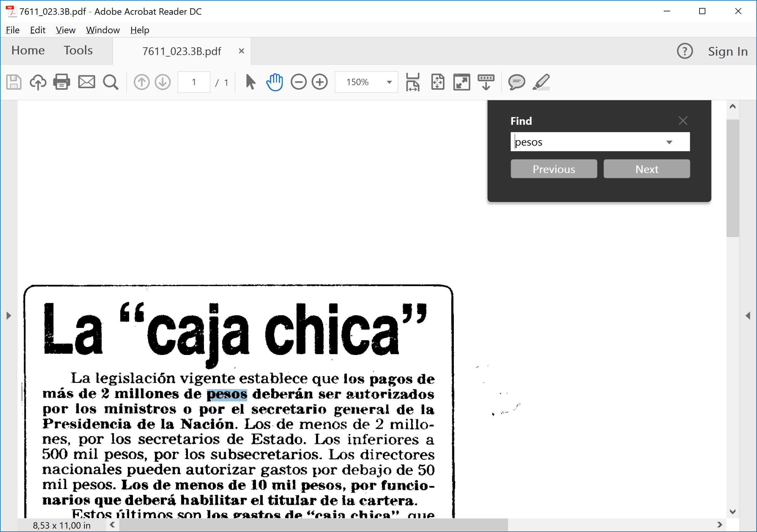Select the Hand pan tool
Screen dimensions: 757x532
(274, 82)
